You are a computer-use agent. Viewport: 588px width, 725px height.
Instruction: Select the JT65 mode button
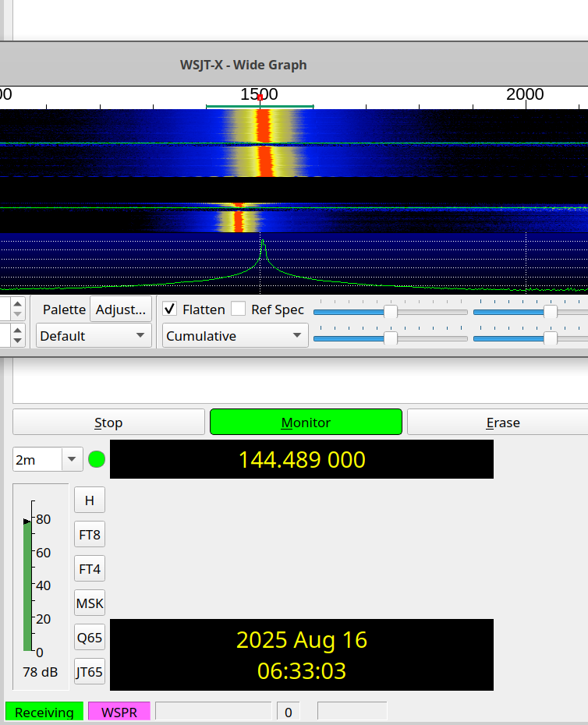(x=90, y=671)
